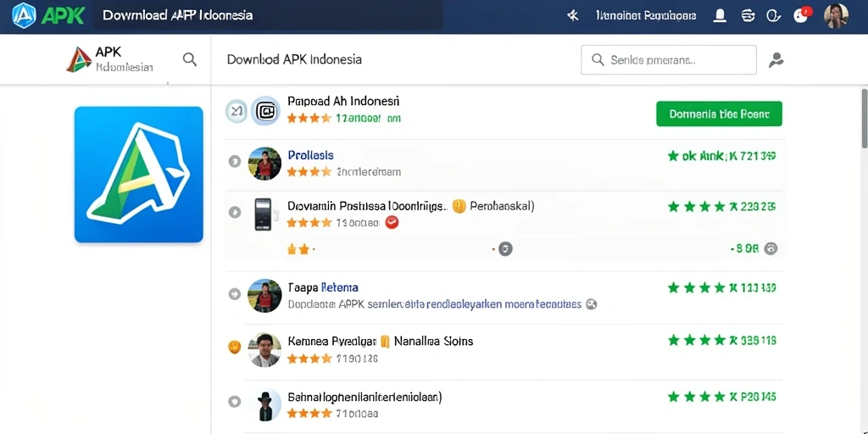Open the 'Taapa Retema' entry title
868x434 pixels.
323,288
